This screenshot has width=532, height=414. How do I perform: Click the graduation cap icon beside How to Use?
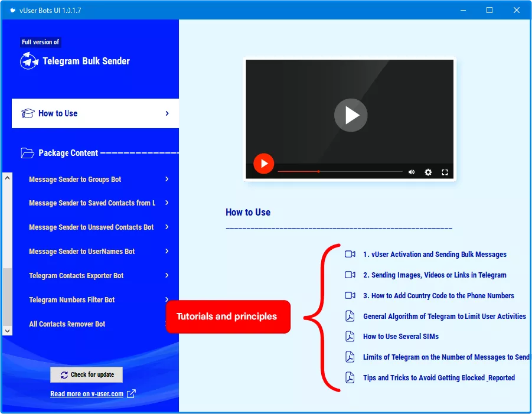pyautogui.click(x=28, y=113)
